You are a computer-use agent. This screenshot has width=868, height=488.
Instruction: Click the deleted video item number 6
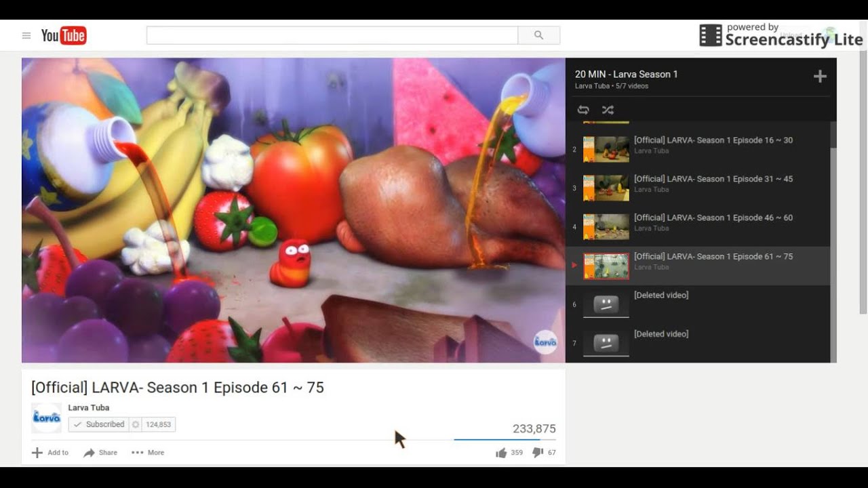698,304
